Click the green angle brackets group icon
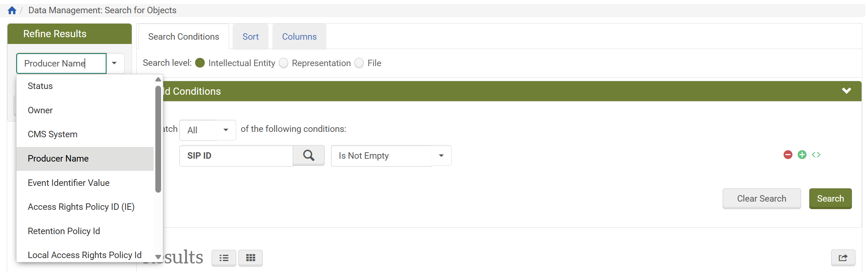This screenshot has height=272, width=868. (x=816, y=155)
